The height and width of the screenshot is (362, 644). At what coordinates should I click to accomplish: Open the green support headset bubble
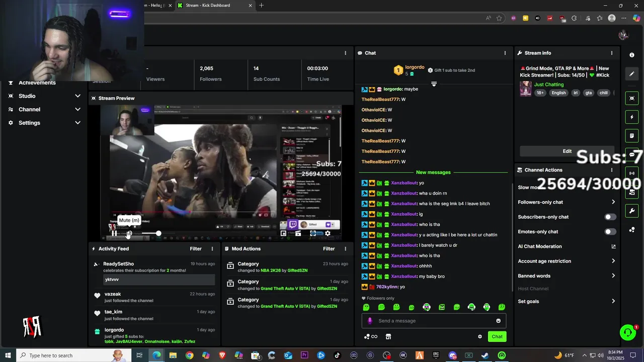[x=627, y=332]
